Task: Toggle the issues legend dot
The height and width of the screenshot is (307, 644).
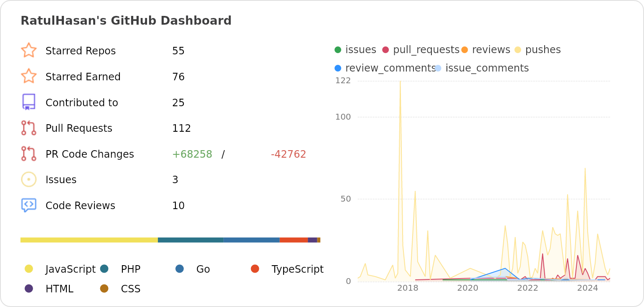Action: (338, 50)
